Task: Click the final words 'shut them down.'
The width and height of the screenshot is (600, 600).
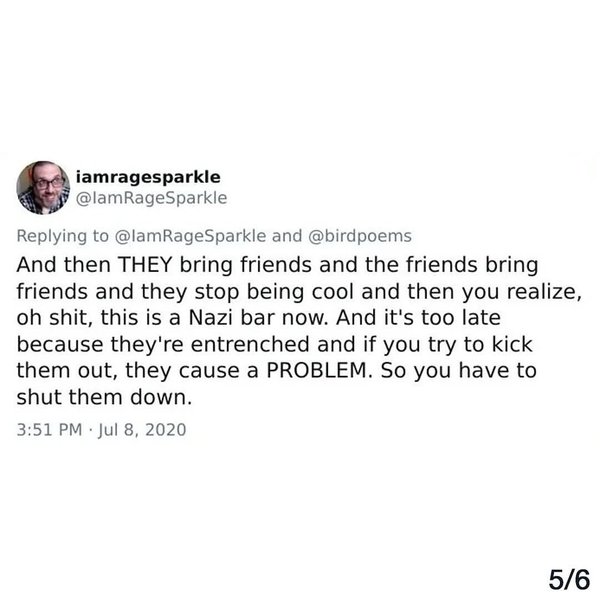Action: pos(104,397)
